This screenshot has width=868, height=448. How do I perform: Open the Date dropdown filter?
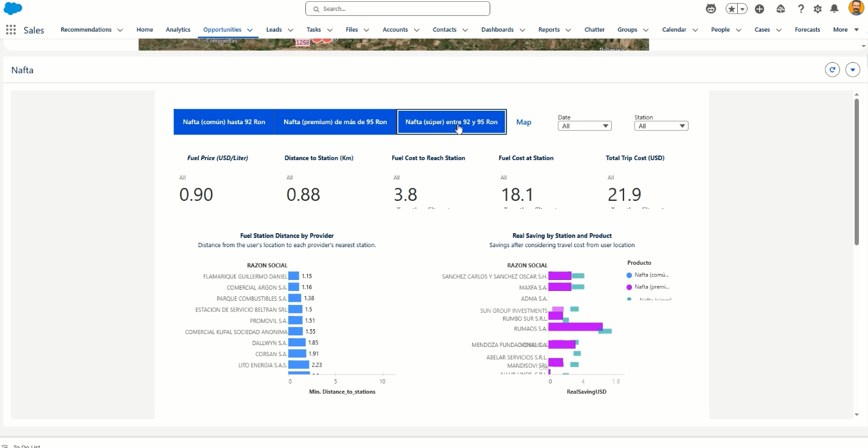(x=585, y=126)
